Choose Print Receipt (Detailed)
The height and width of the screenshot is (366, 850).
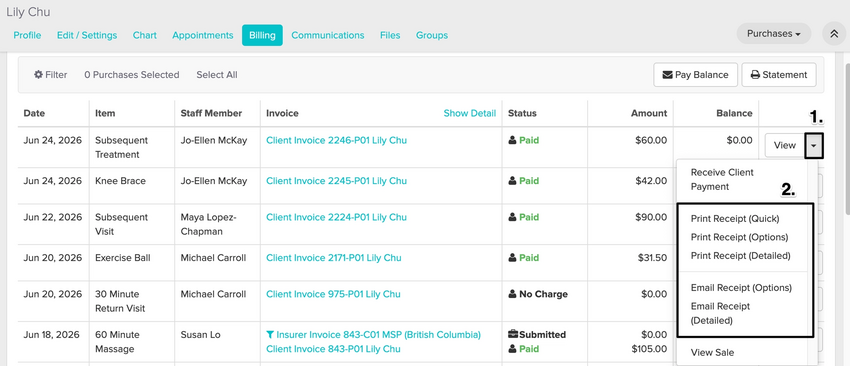pyautogui.click(x=740, y=255)
